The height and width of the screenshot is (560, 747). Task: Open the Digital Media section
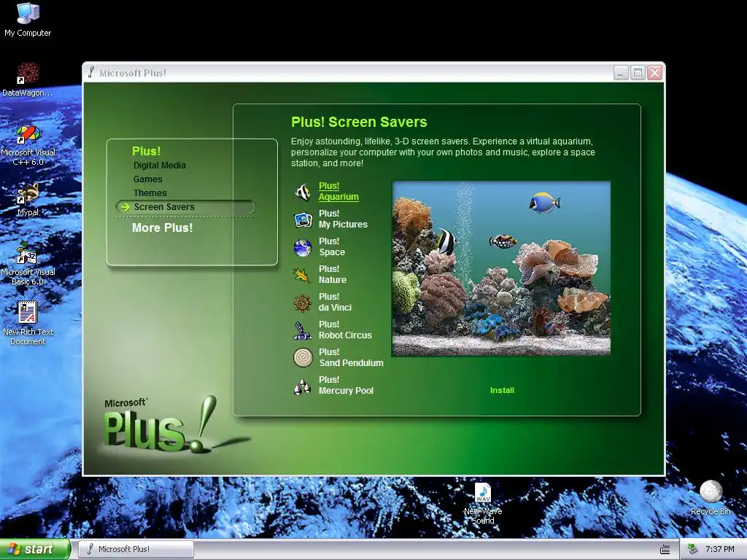pos(160,166)
